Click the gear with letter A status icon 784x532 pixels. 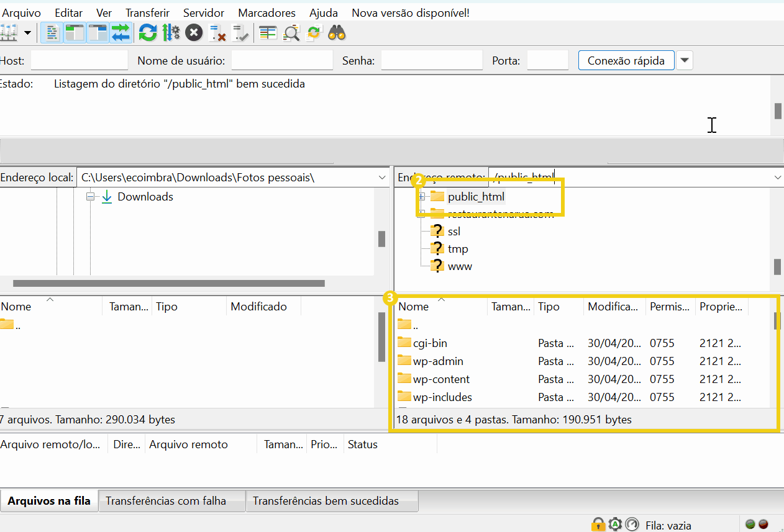(615, 524)
